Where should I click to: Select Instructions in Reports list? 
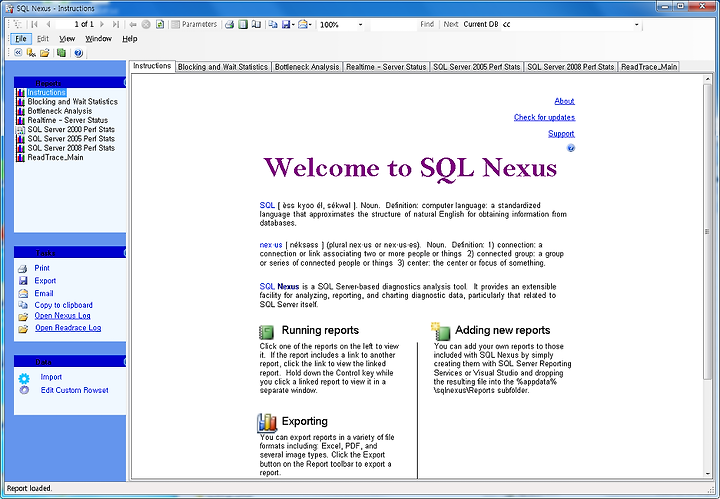pos(46,92)
